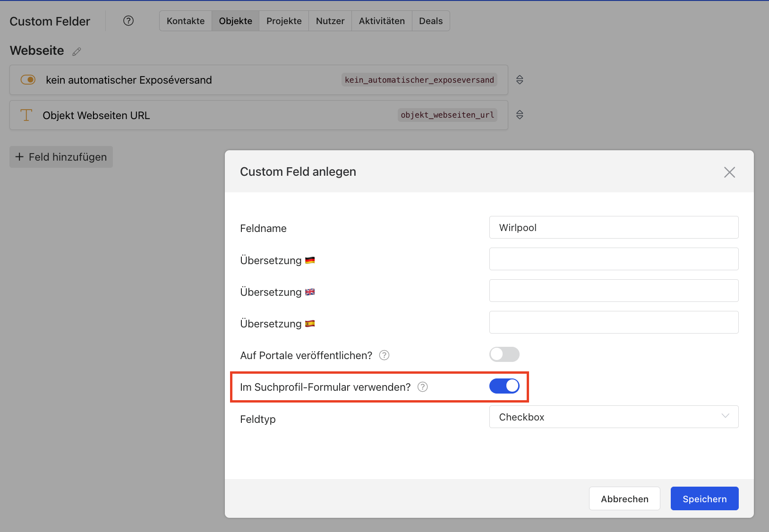769x532 pixels.
Task: Click help icon for Auf Portale veröffentlichen
Action: 384,355
